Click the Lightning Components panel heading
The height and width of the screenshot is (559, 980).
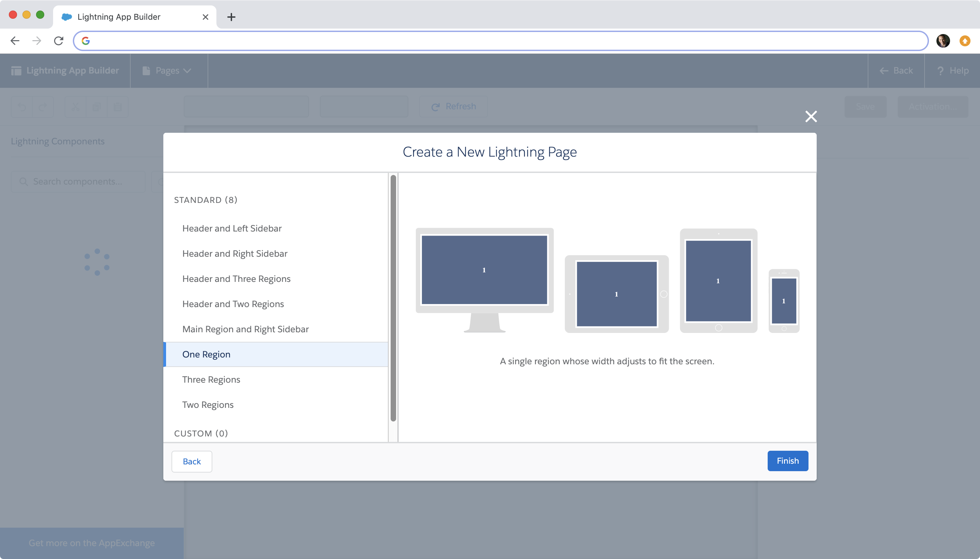58,141
